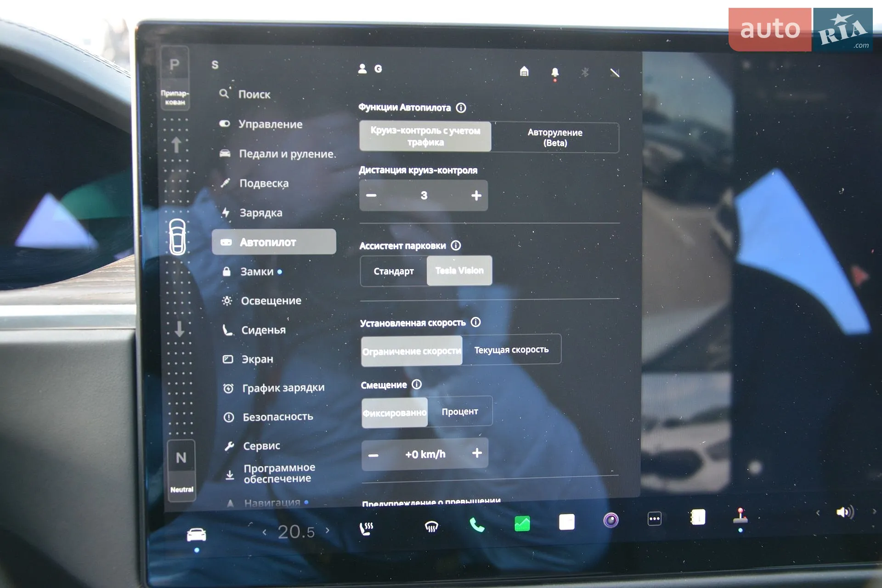Lower volume with left chevron

point(818,513)
